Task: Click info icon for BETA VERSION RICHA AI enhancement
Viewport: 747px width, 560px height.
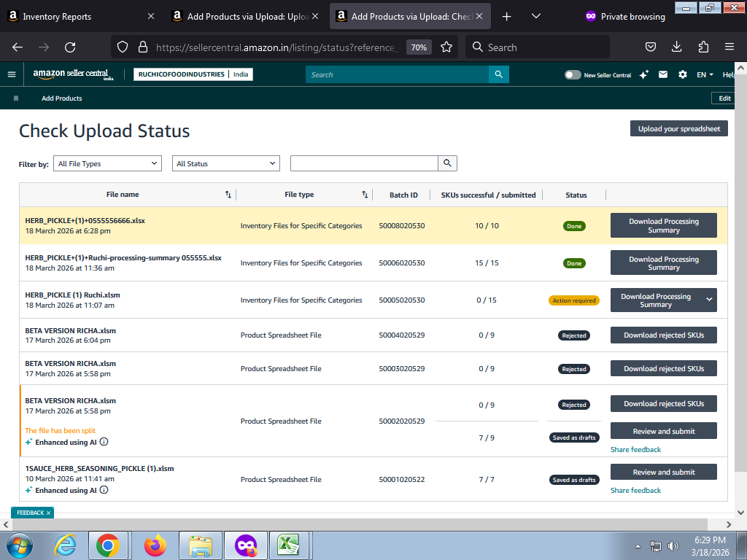Action: click(104, 442)
